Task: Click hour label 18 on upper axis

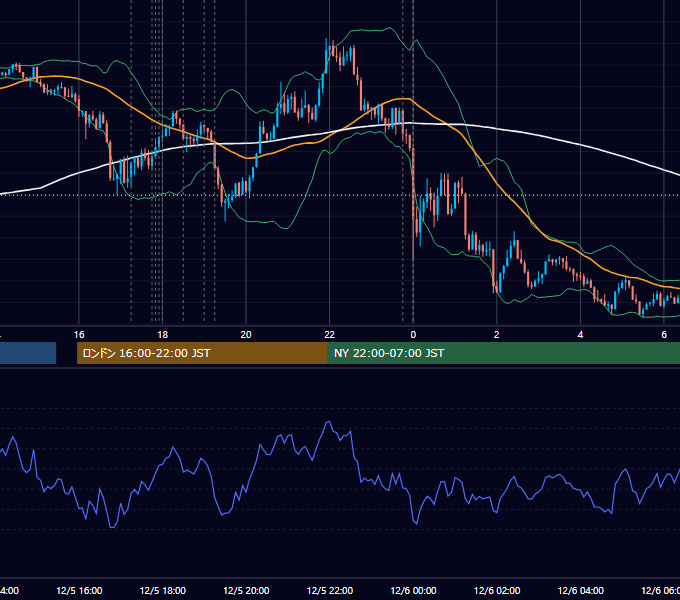Action: [163, 335]
